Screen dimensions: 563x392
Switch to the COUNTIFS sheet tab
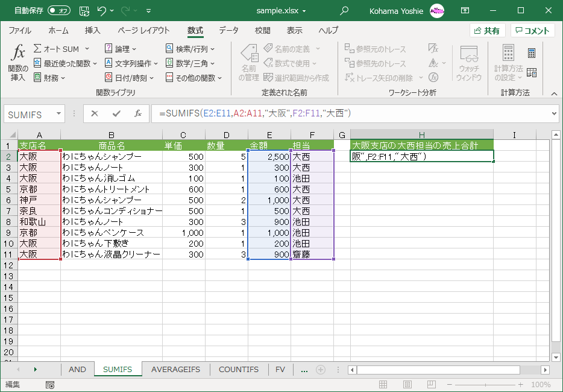click(x=239, y=369)
